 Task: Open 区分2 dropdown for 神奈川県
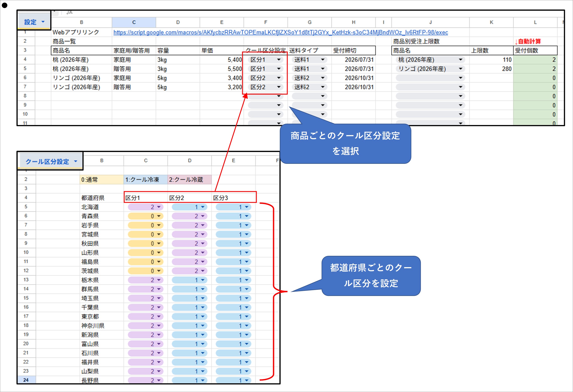coord(190,326)
